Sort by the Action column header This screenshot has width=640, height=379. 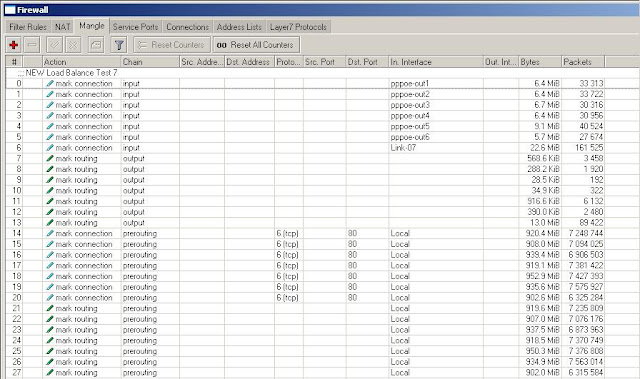tap(82, 62)
